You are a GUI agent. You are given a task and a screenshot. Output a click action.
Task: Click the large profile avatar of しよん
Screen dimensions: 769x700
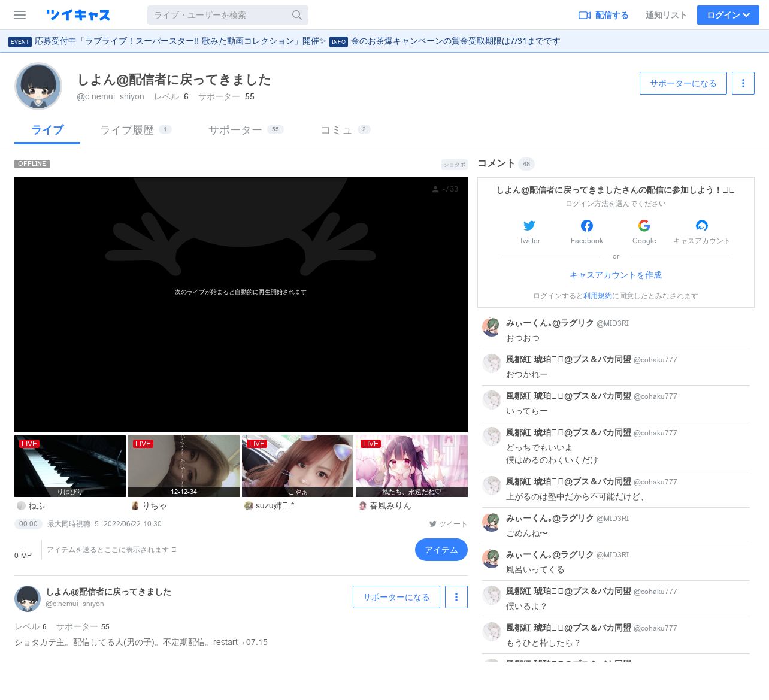click(x=38, y=86)
